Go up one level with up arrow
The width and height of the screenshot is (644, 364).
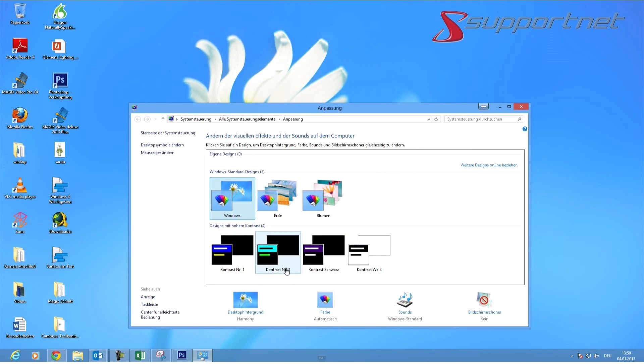163,119
